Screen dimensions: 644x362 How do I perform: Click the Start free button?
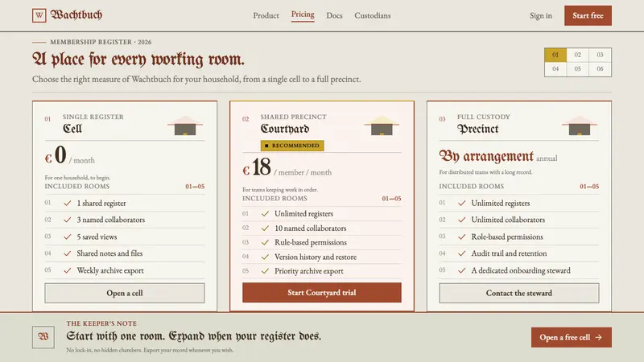588,15
